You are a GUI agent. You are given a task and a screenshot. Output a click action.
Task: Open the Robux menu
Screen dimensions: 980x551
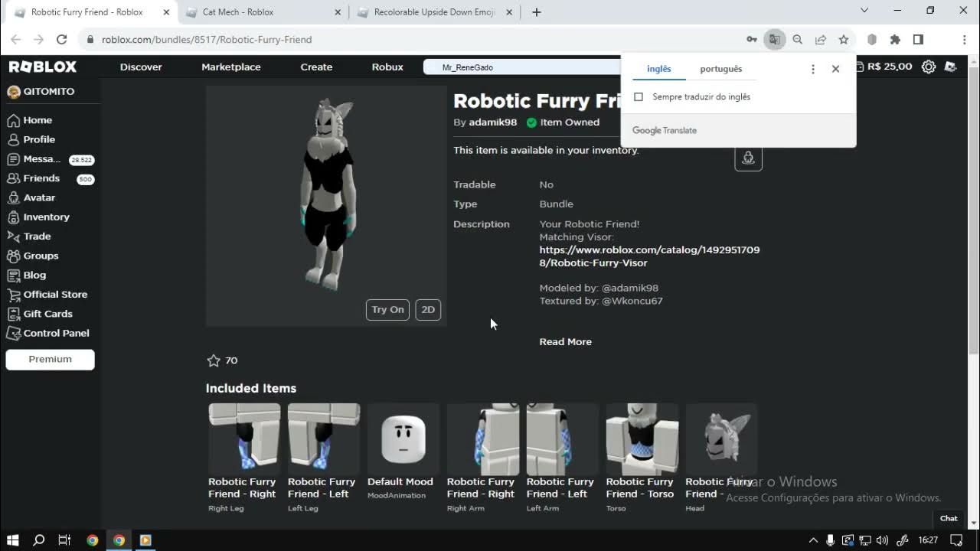tap(387, 67)
